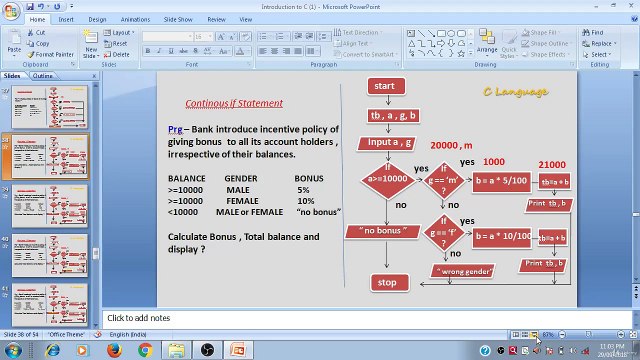The height and width of the screenshot is (360, 640).
Task: Close the slides thumbnail pane
Action: click(94, 76)
